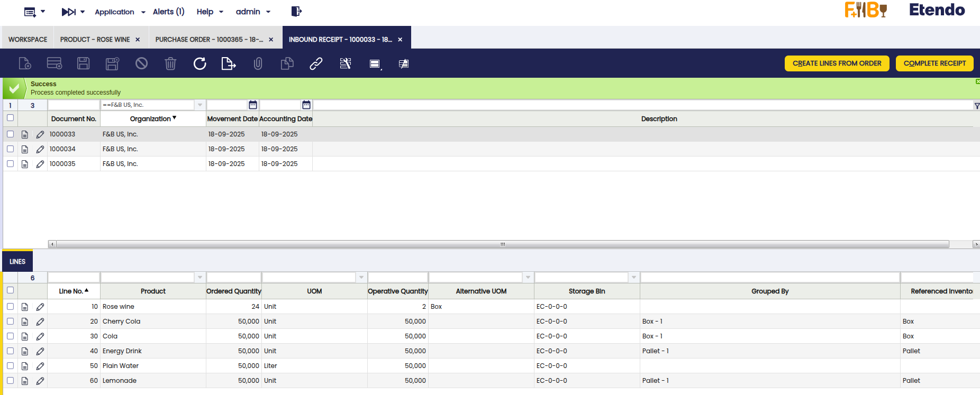Click the link icon in the toolbar
980x395 pixels.
pyautogui.click(x=316, y=63)
